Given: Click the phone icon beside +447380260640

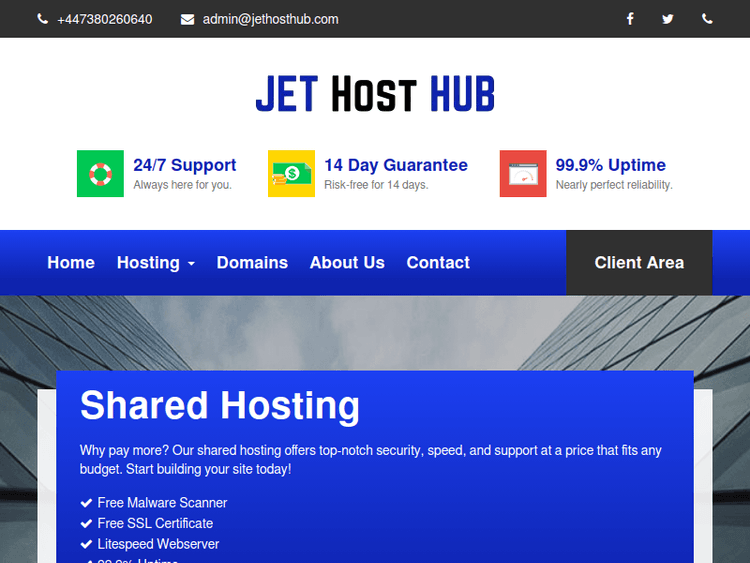Looking at the screenshot, I should (x=43, y=19).
